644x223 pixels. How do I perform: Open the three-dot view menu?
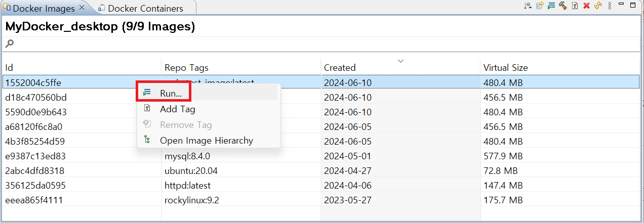click(610, 6)
